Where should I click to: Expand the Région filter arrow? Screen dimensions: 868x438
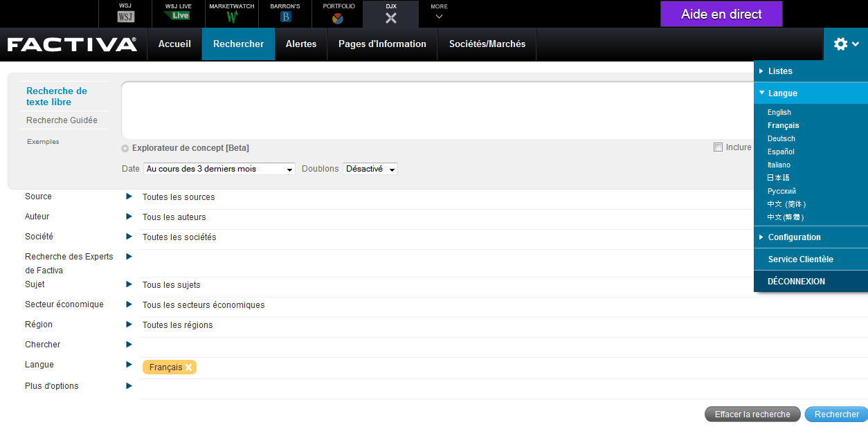tap(129, 325)
